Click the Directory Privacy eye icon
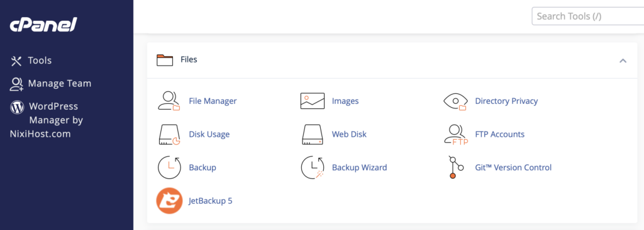The image size is (644, 230). coord(455,101)
